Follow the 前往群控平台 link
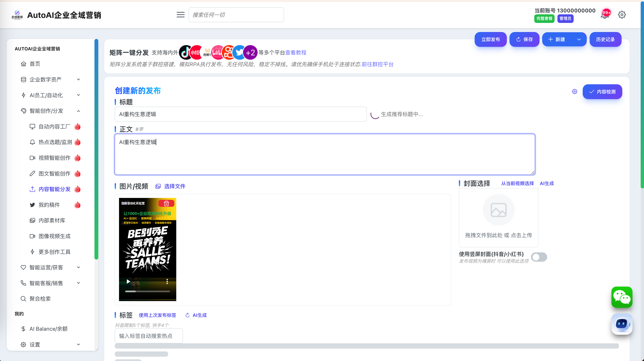Image resolution: width=644 pixels, height=361 pixels. [x=378, y=64]
